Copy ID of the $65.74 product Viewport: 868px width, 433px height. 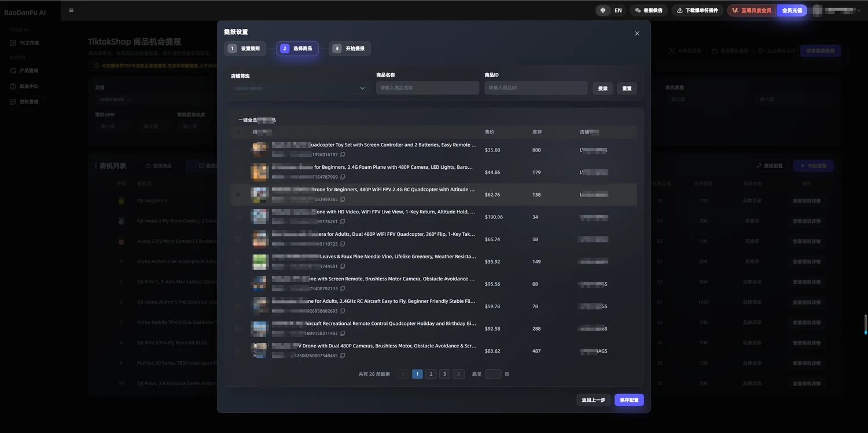343,244
